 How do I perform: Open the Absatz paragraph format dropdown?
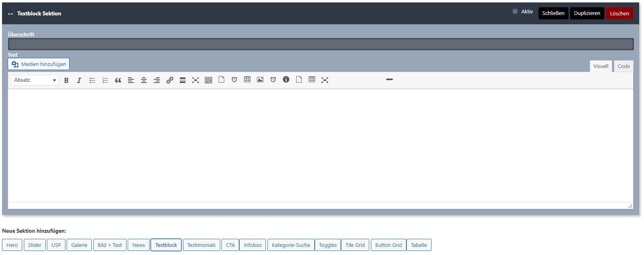pyautogui.click(x=34, y=80)
